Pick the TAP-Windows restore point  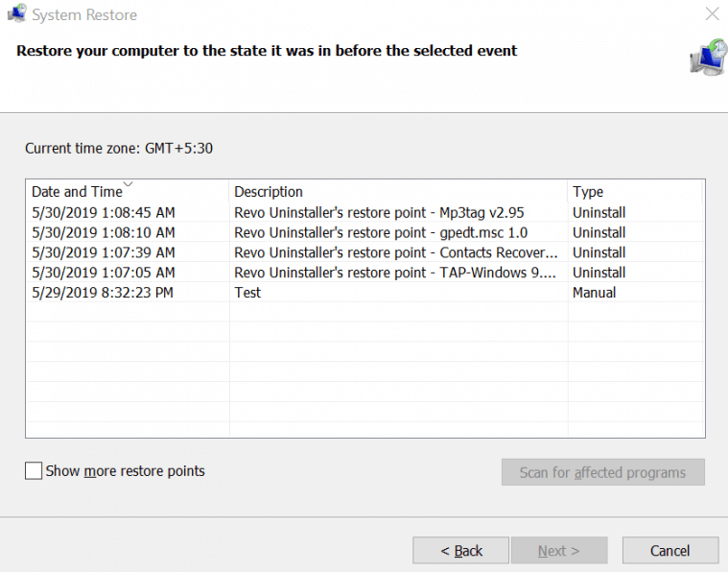point(395,273)
